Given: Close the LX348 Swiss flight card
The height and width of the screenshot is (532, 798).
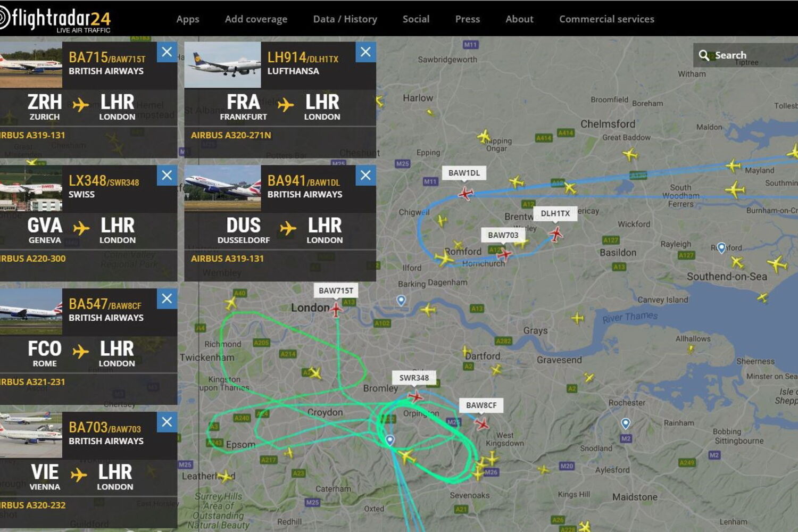Looking at the screenshot, I should (167, 175).
